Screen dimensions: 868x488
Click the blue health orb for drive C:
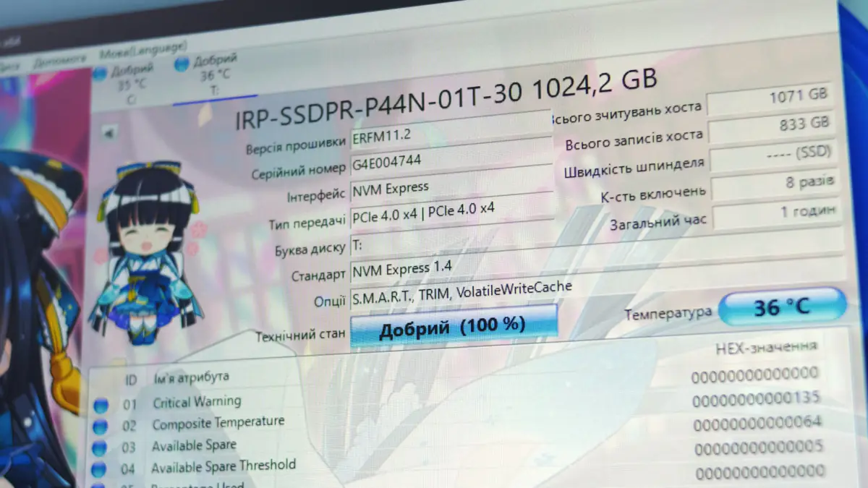[100, 73]
